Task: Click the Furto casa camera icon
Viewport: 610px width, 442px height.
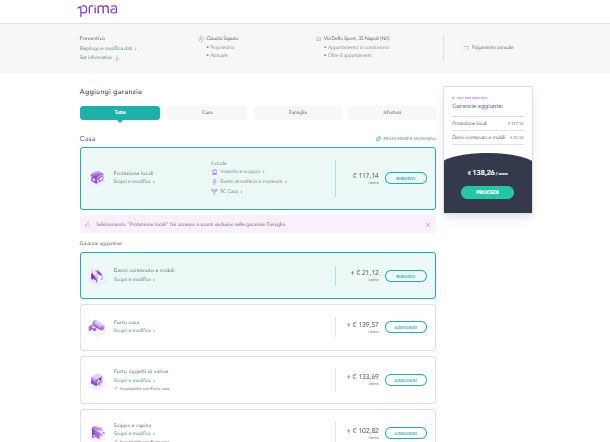Action: tap(97, 327)
